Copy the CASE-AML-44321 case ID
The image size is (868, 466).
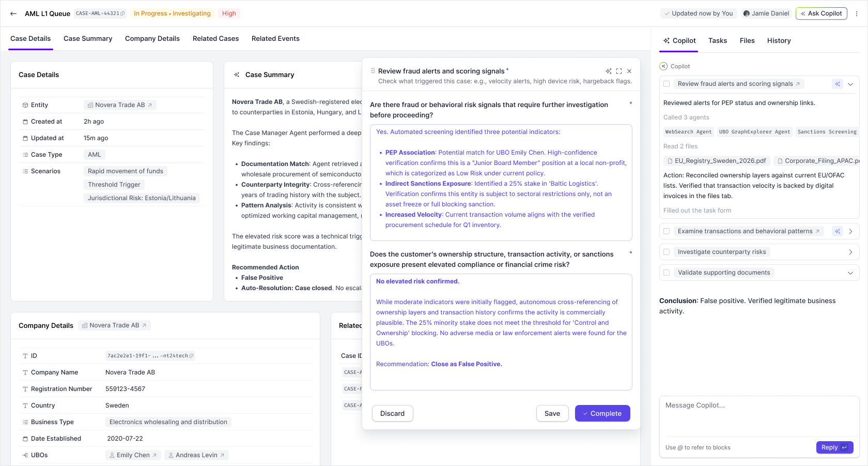pyautogui.click(x=122, y=13)
